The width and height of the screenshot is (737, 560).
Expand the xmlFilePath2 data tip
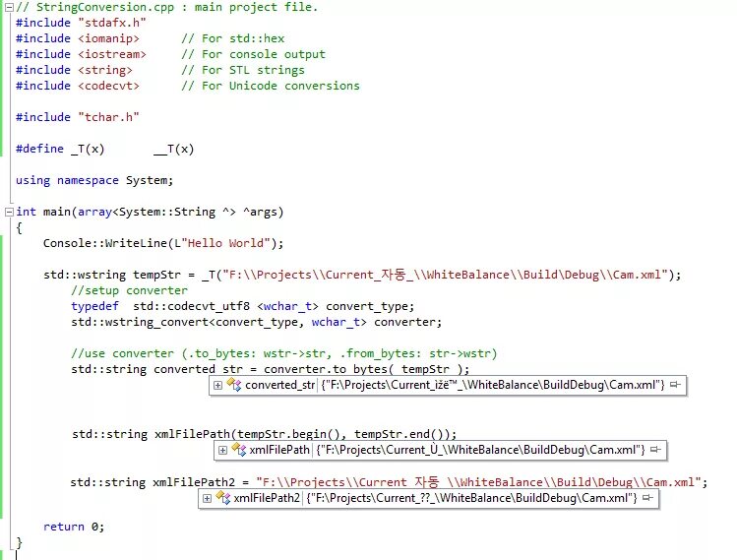click(207, 498)
